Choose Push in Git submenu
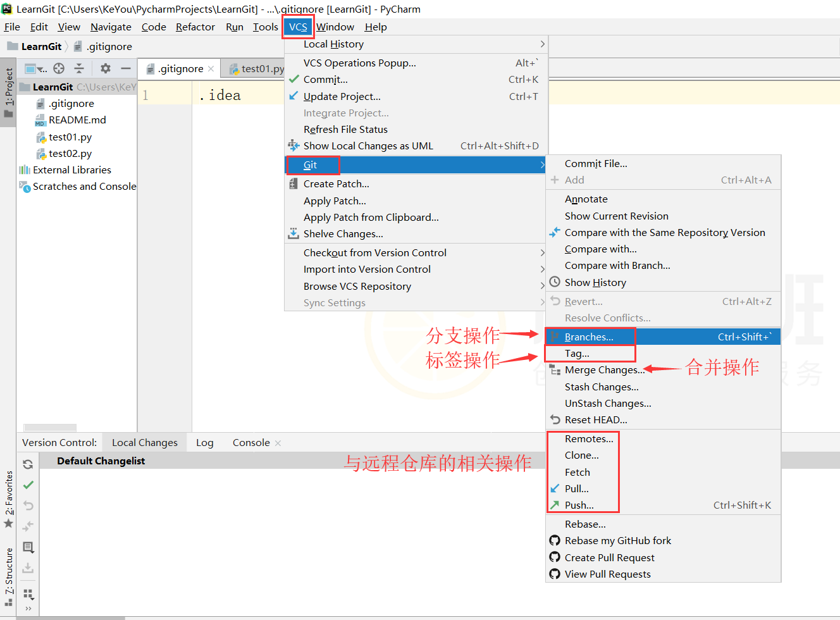The image size is (840, 620). (x=664, y=505)
